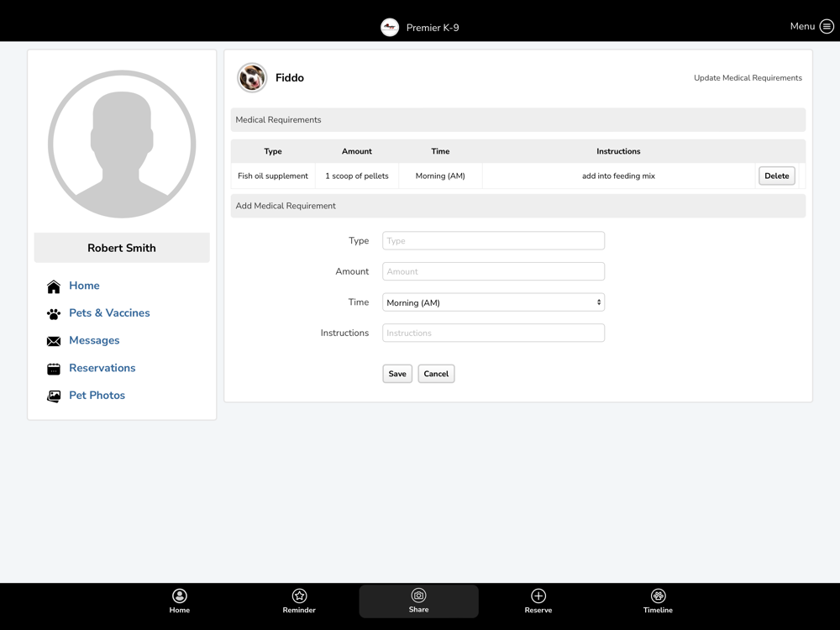The image size is (840, 630).
Task: Tap the bottom bar Home person icon
Action: 180,596
